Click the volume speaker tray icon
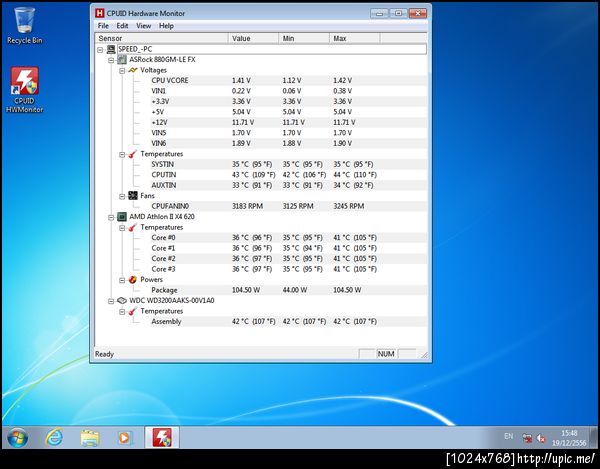 click(x=541, y=438)
